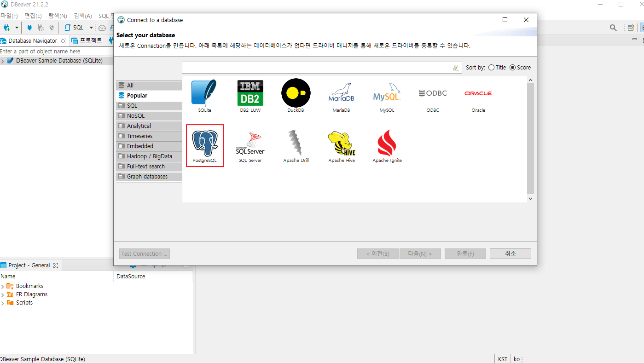Focus the navigator object name filter field
The height and width of the screenshot is (363, 644).
click(57, 52)
